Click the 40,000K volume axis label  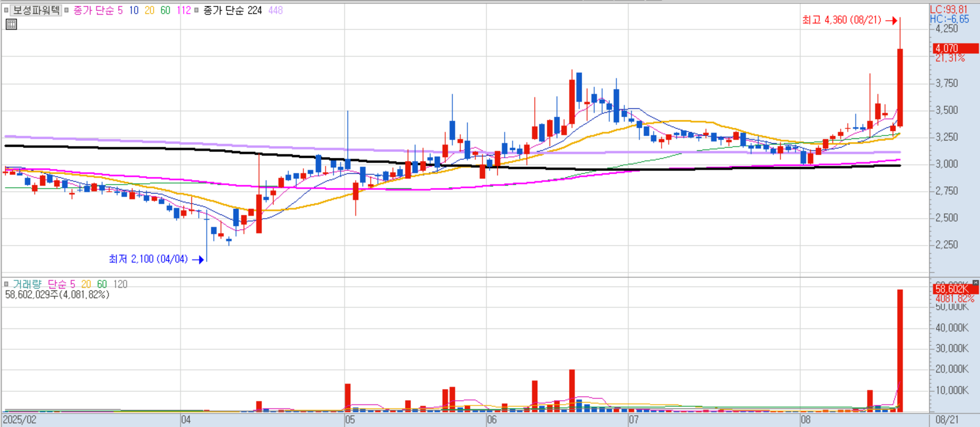click(x=952, y=328)
